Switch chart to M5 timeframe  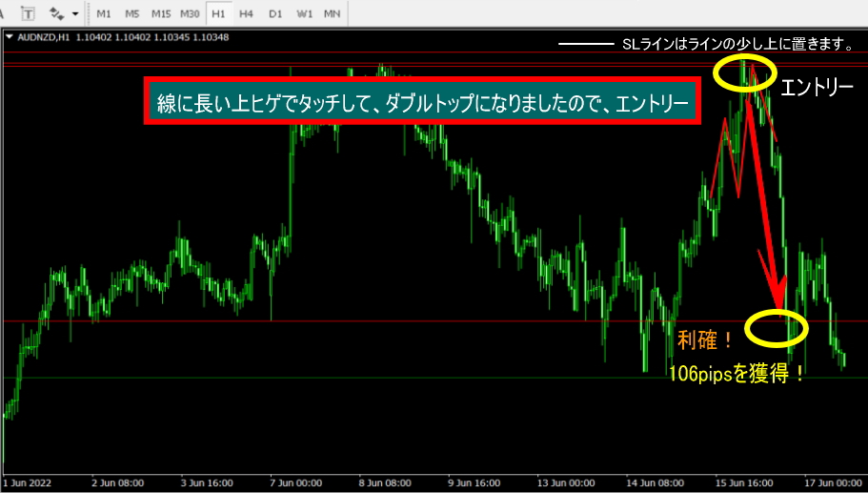pos(131,13)
